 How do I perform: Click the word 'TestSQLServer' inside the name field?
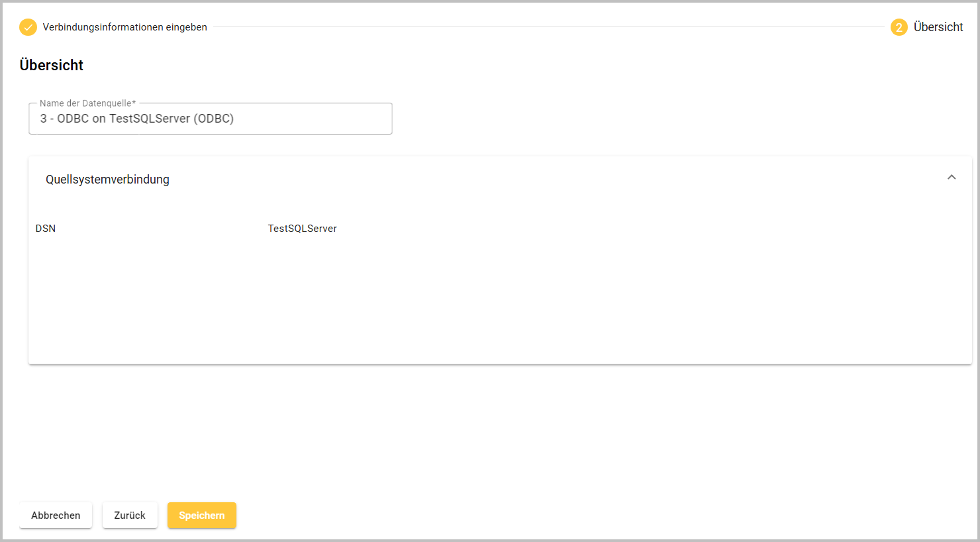click(x=149, y=119)
